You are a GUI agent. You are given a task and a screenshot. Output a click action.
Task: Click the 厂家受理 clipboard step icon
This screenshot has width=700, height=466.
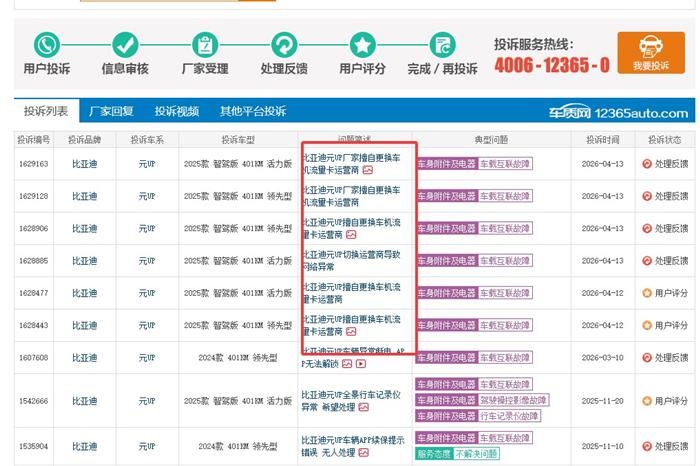(205, 45)
